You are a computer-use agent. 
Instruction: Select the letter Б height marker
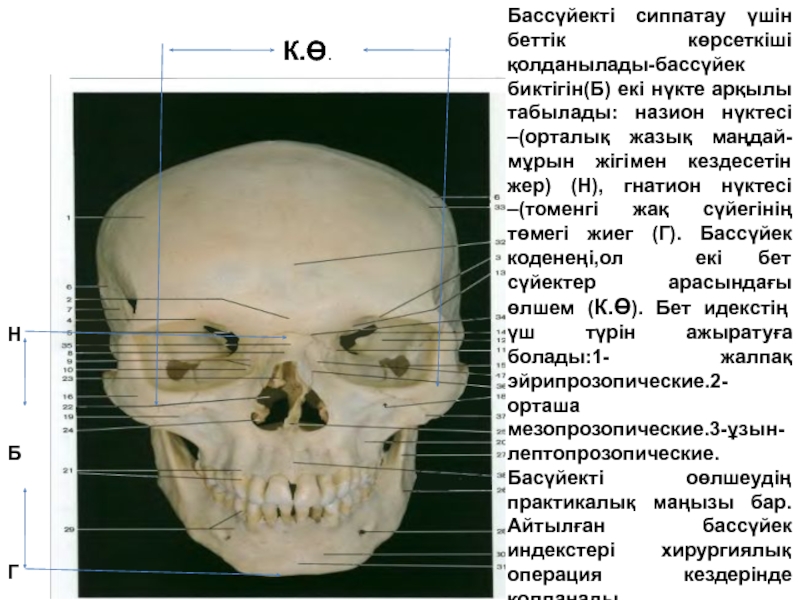point(13,453)
